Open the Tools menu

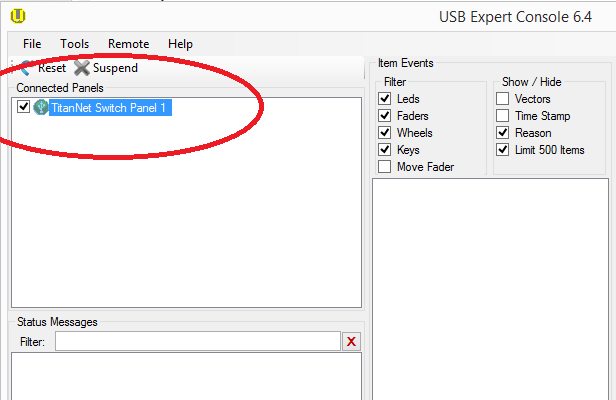pos(74,44)
